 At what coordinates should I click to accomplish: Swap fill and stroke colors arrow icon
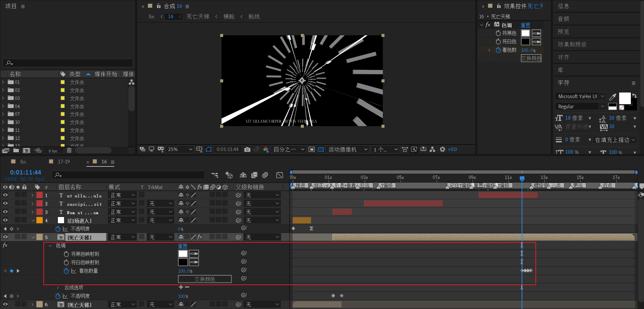click(634, 96)
